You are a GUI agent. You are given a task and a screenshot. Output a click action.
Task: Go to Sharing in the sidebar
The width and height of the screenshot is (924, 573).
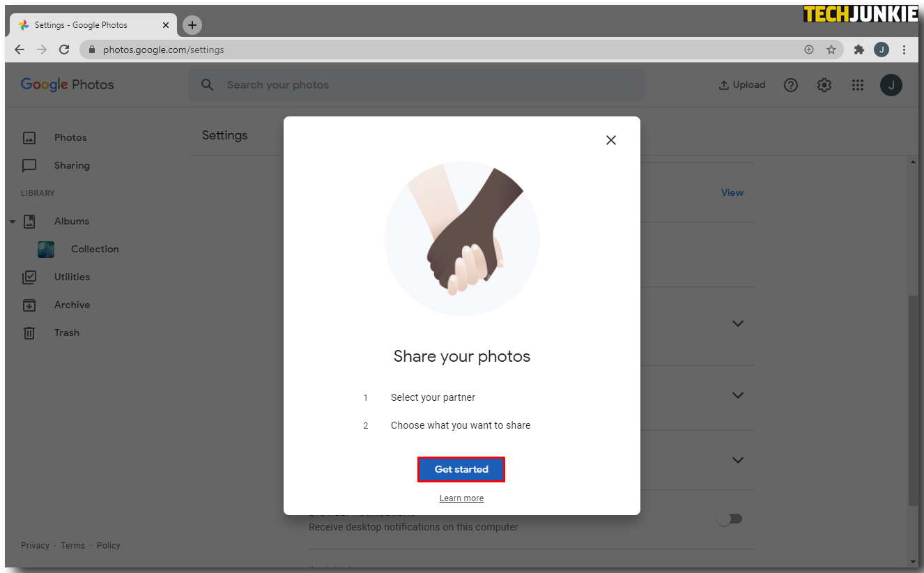point(72,165)
